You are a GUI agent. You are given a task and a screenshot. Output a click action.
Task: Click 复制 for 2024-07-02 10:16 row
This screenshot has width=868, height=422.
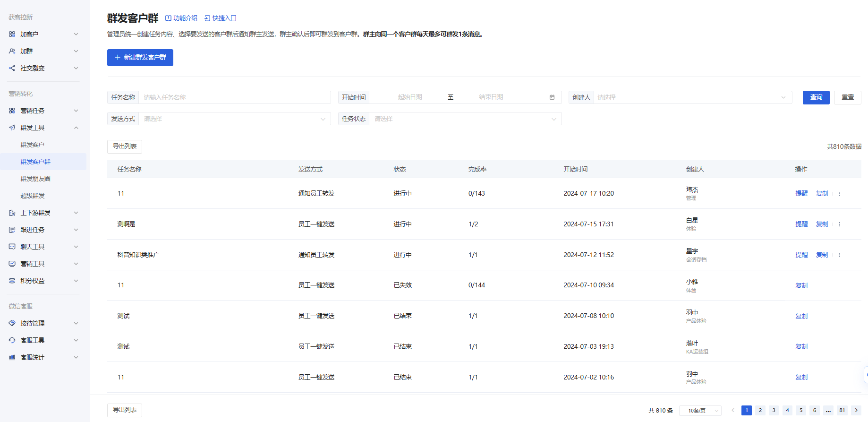coord(801,377)
